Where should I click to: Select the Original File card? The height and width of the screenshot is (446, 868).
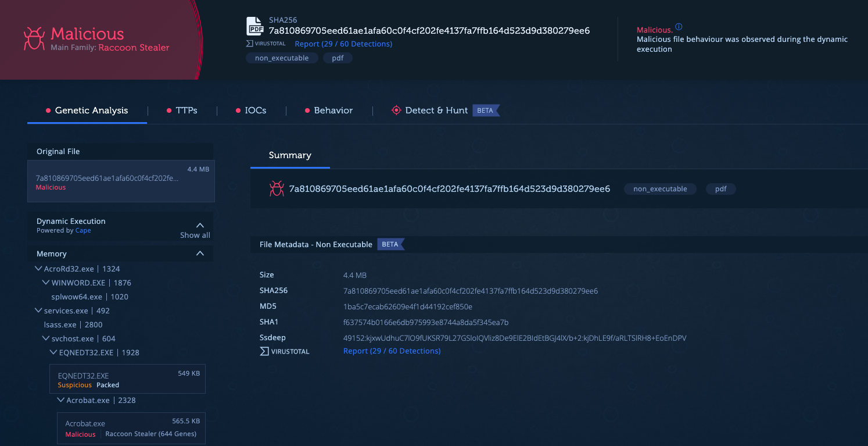[x=121, y=181]
